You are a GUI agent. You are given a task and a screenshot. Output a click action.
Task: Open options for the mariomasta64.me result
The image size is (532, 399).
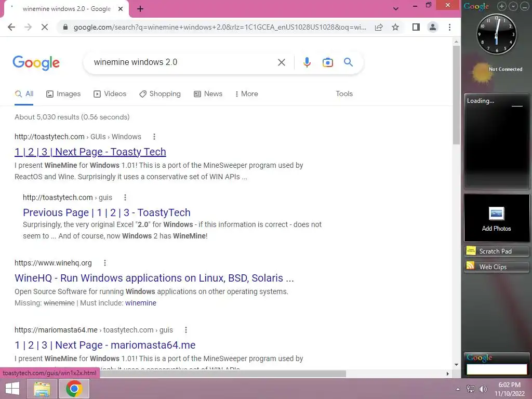185,330
